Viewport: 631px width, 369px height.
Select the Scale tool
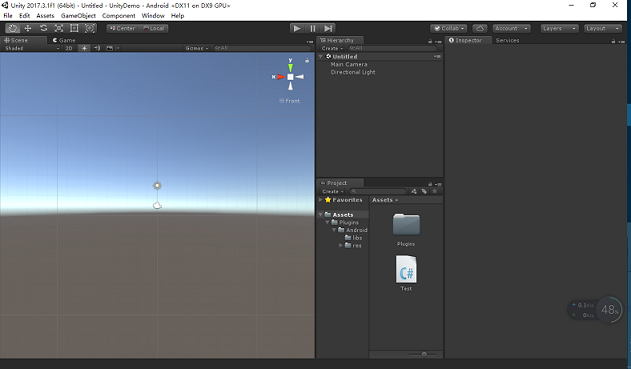pyautogui.click(x=59, y=28)
